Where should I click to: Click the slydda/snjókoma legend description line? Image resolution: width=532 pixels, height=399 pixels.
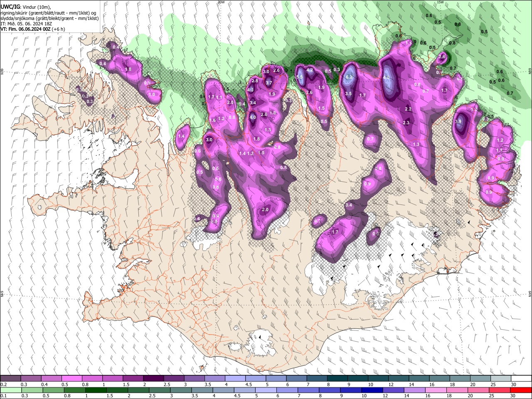point(49,18)
